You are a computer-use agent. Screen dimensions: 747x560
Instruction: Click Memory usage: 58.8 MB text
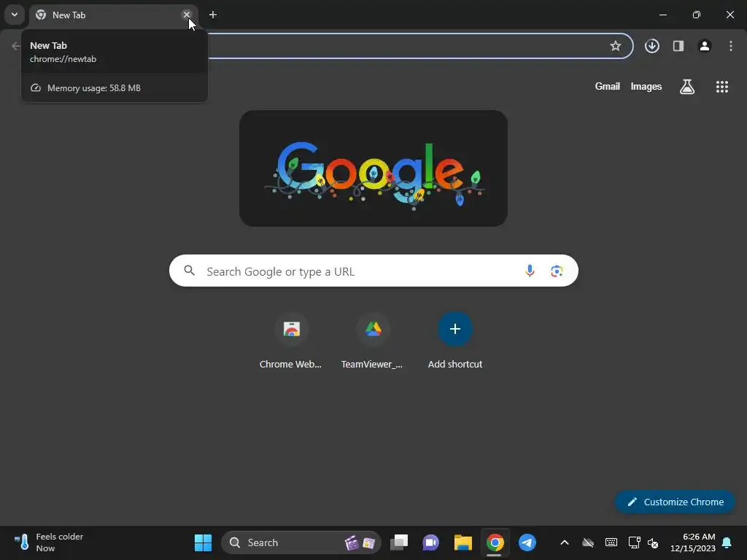pos(94,88)
